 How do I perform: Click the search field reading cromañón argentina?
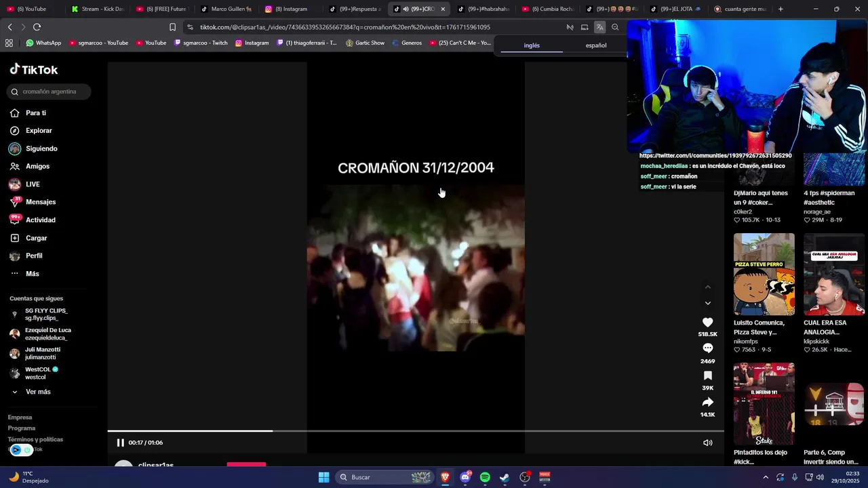[49, 91]
